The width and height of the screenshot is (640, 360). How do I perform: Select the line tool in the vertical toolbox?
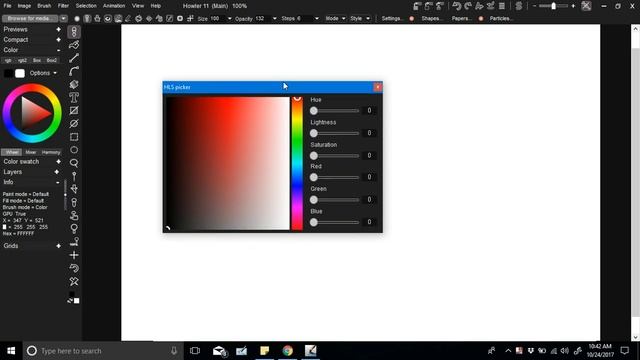pyautogui.click(x=74, y=58)
